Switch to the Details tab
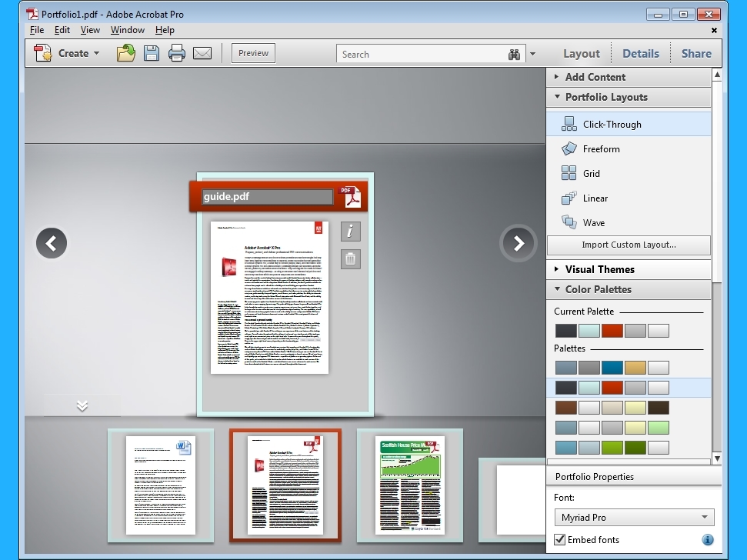The image size is (747, 560). click(x=640, y=53)
